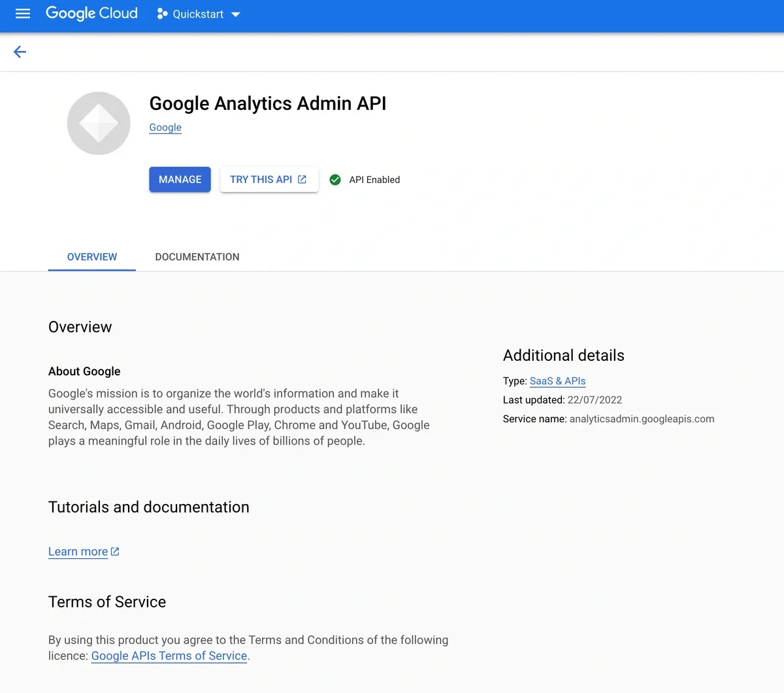Click the MANAGE button

click(x=179, y=179)
